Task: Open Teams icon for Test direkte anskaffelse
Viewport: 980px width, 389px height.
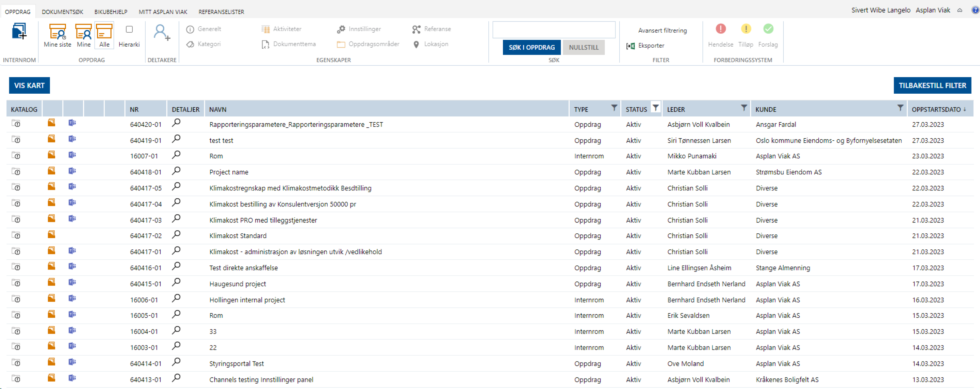Action: (x=72, y=266)
